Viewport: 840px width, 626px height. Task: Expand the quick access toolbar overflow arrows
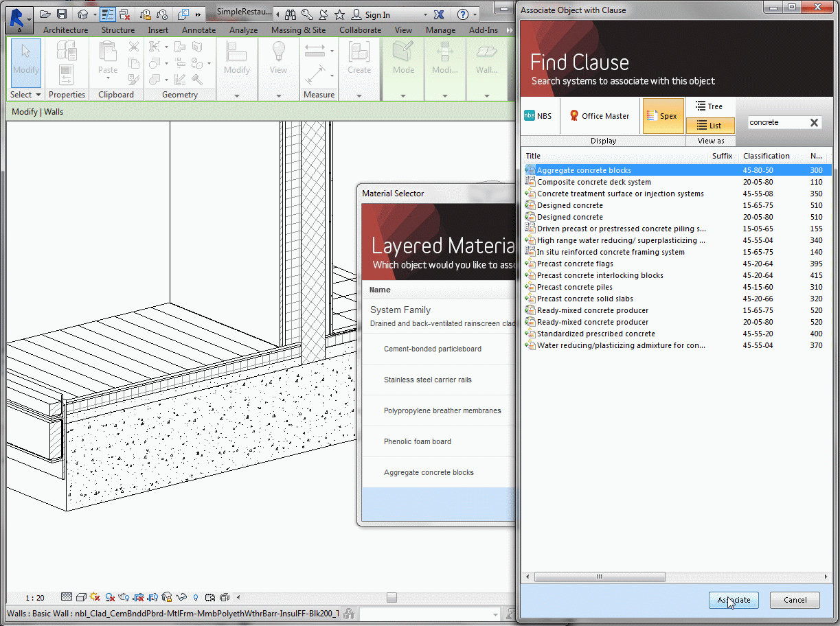point(198,14)
